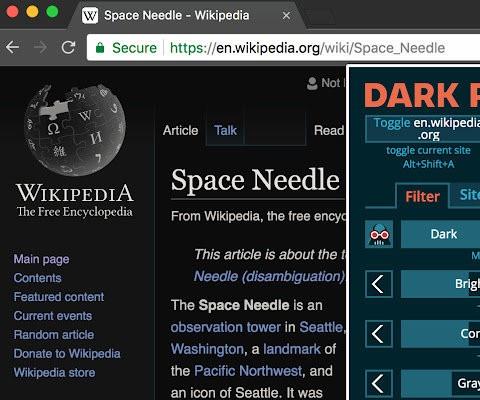Click the browser back arrow
Viewport: 480px width, 400px height.
point(12,47)
